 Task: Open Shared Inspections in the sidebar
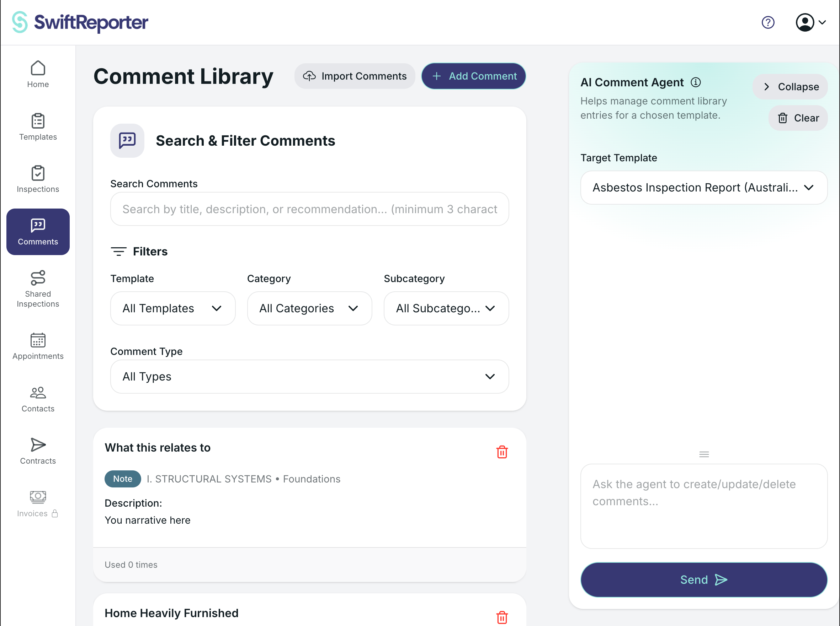click(38, 289)
